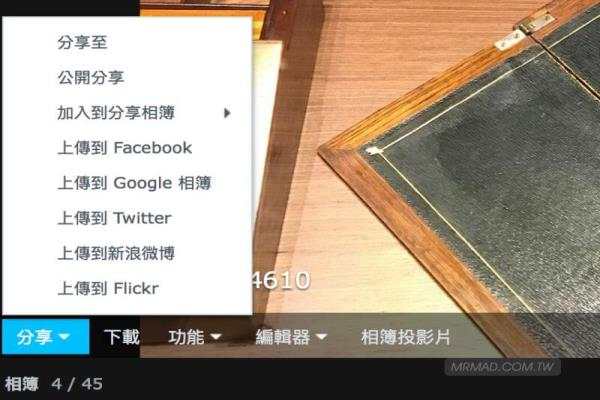Click the arrow next to 功能

[x=216, y=337]
